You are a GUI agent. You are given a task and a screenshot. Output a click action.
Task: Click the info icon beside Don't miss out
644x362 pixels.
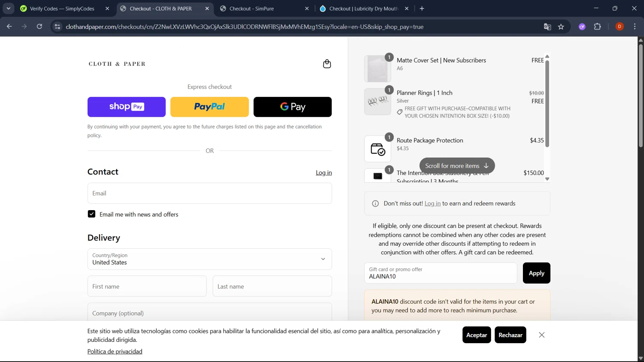(375, 204)
